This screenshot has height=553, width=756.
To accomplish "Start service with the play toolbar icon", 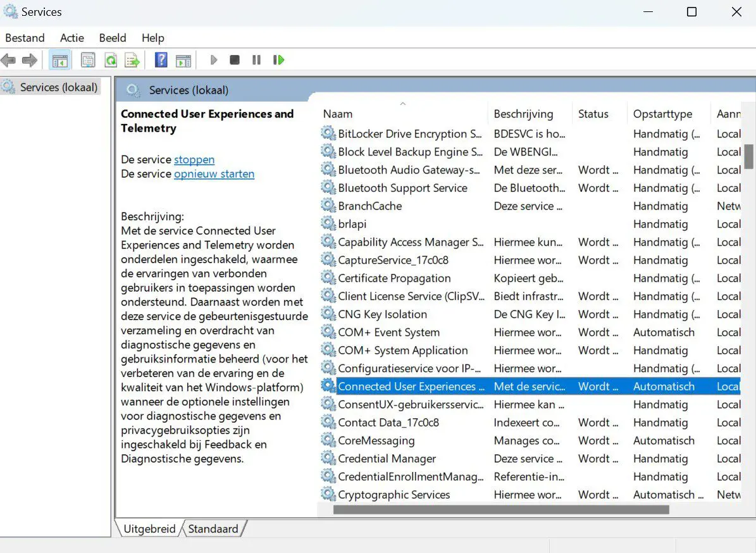I will pos(214,59).
